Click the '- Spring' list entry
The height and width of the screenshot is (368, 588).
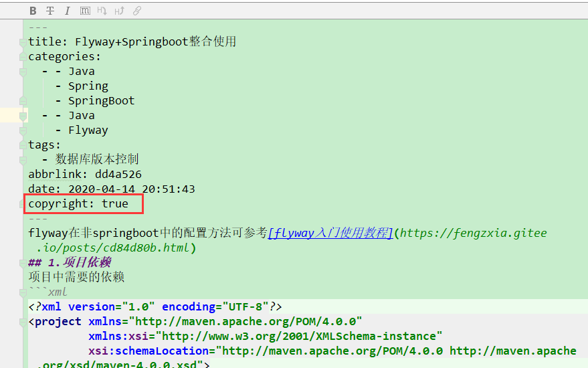tap(82, 86)
